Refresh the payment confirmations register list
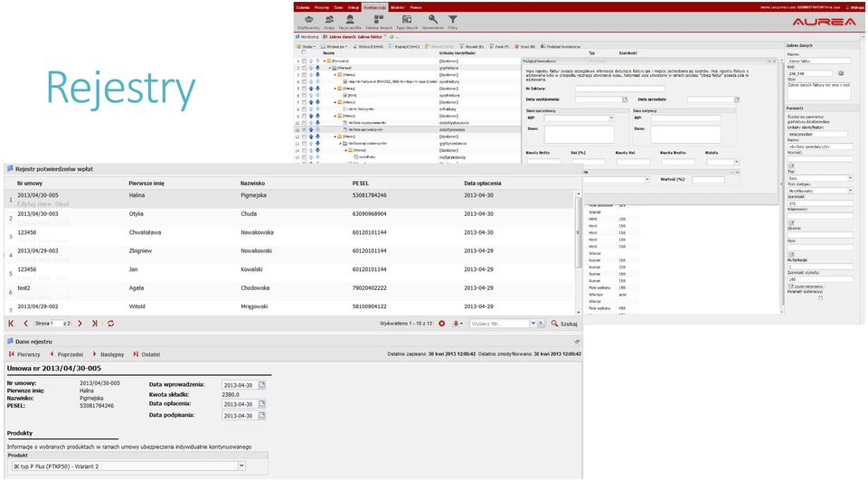The image size is (868, 480). point(110,324)
